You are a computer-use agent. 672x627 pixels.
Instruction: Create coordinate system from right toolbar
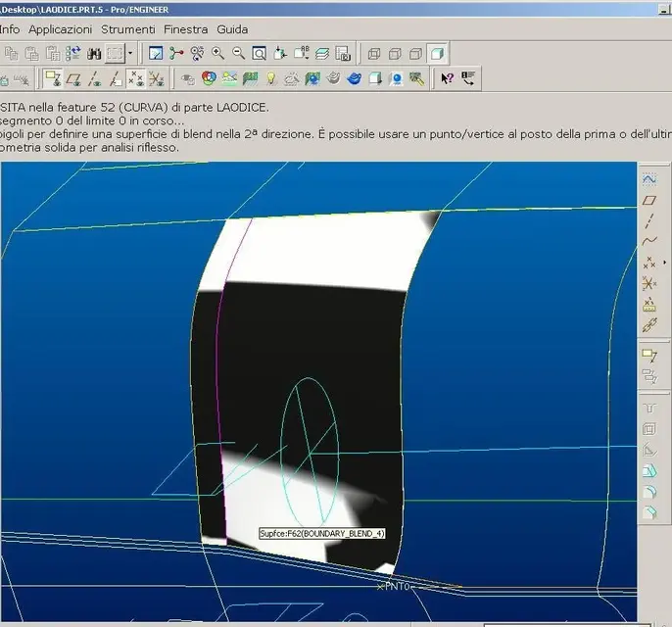(649, 283)
